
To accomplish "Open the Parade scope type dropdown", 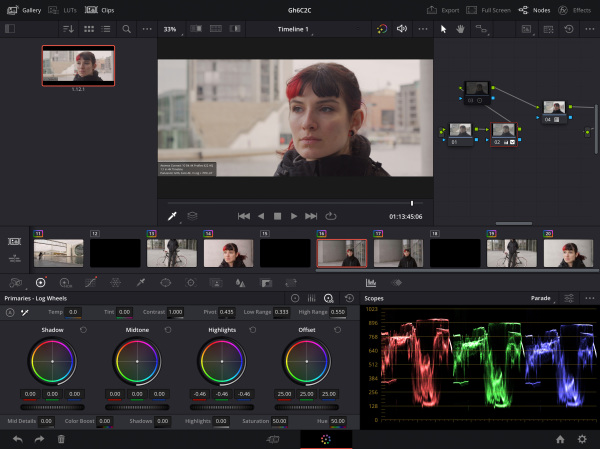I will [x=542, y=298].
